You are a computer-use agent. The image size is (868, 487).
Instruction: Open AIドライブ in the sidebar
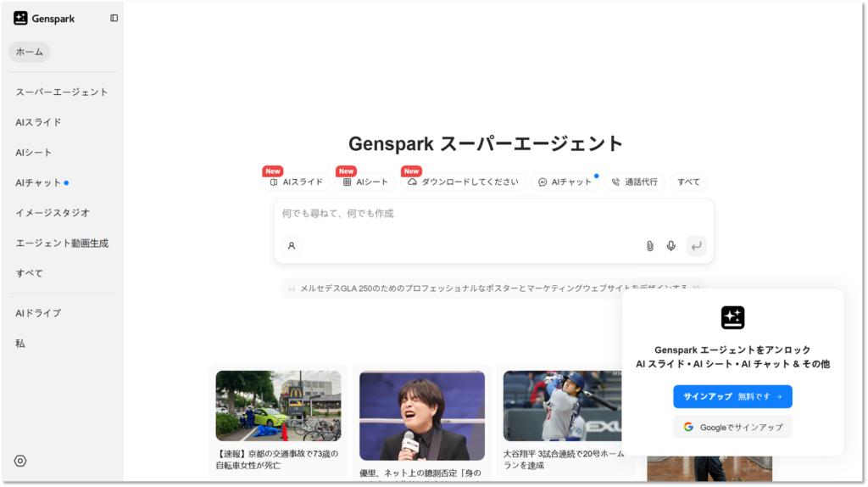[x=38, y=313]
